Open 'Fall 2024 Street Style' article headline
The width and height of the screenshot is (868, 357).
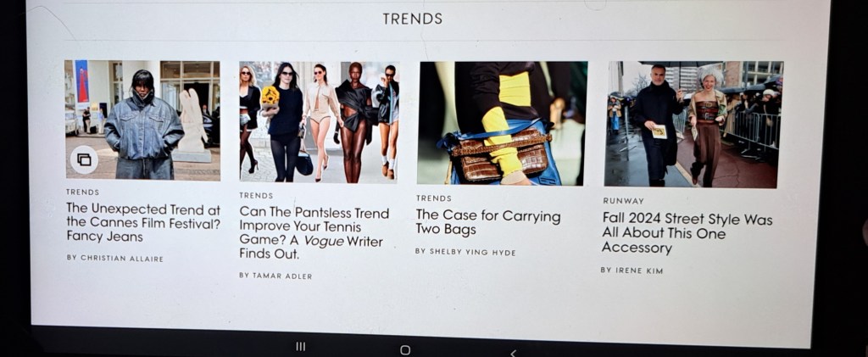point(687,233)
